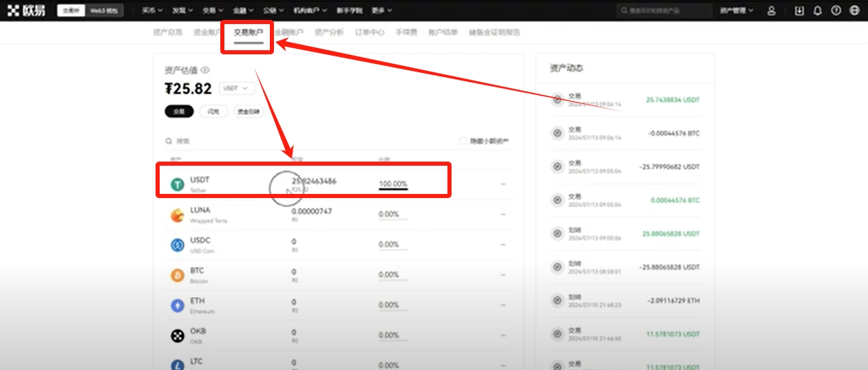The width and height of the screenshot is (868, 370).
Task: Expand the 更多 menu
Action: pyautogui.click(x=381, y=11)
